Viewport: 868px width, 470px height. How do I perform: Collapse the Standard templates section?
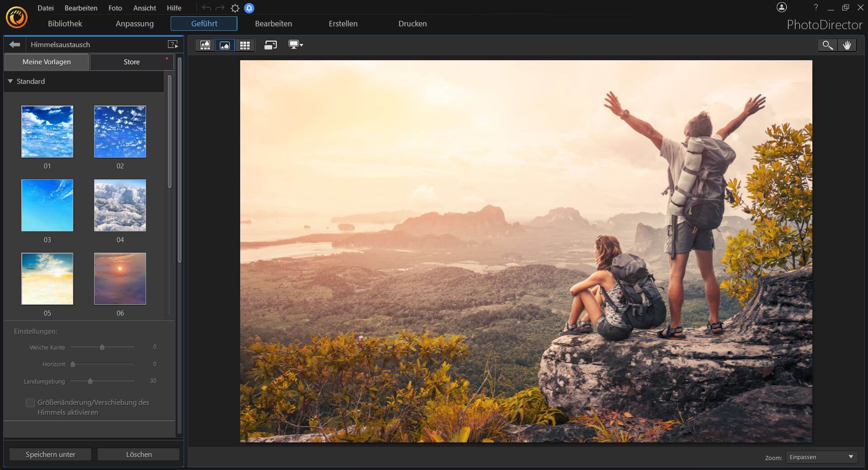[10, 81]
